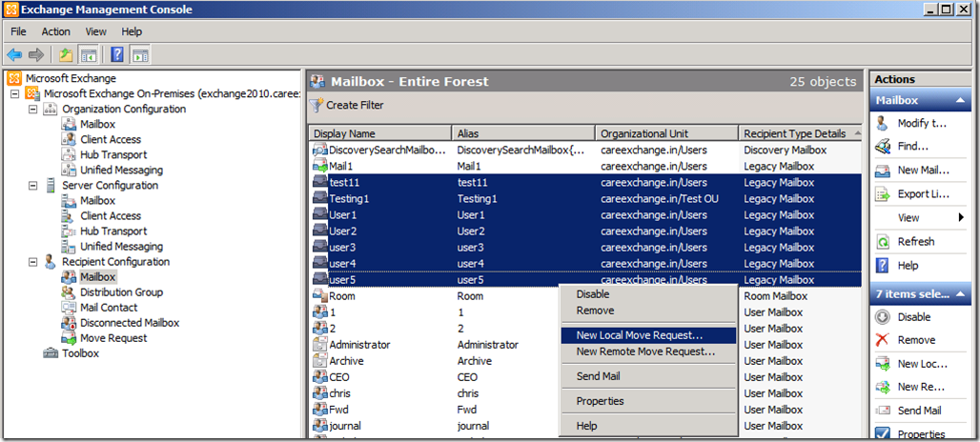Click the New Local Move icon in Actions
980x442 pixels.
pyautogui.click(x=883, y=364)
